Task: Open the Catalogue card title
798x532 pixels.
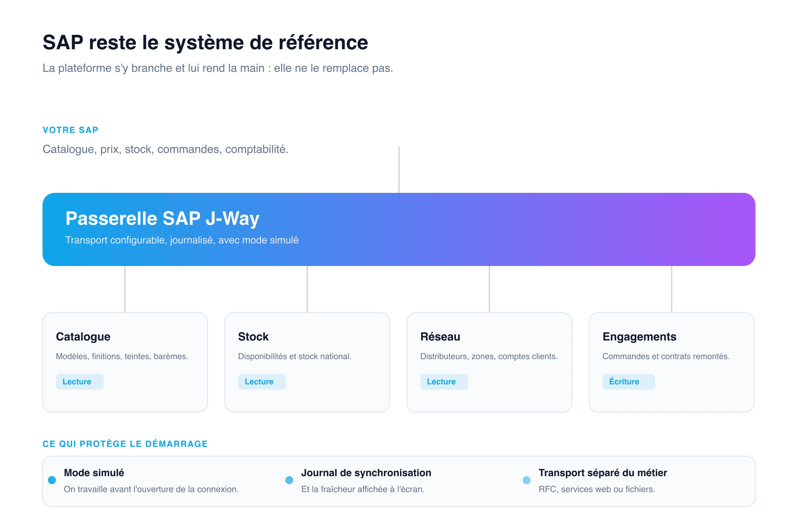Action: 83,337
